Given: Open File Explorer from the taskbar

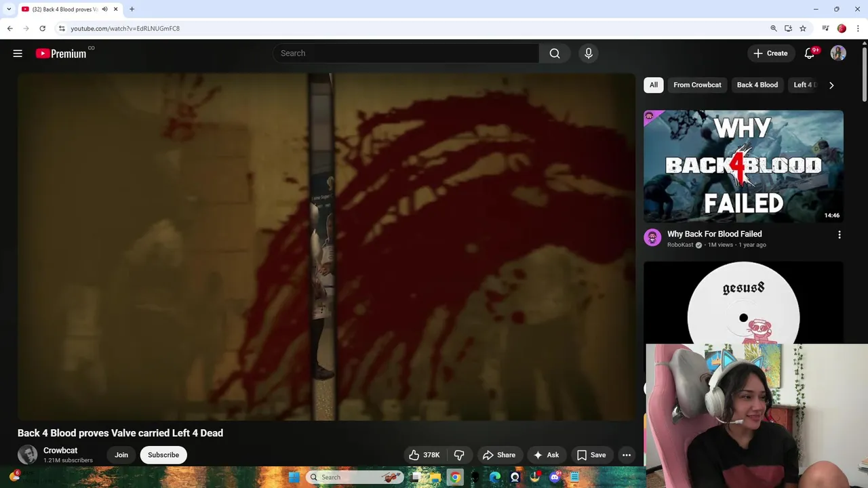Looking at the screenshot, I should (435, 477).
